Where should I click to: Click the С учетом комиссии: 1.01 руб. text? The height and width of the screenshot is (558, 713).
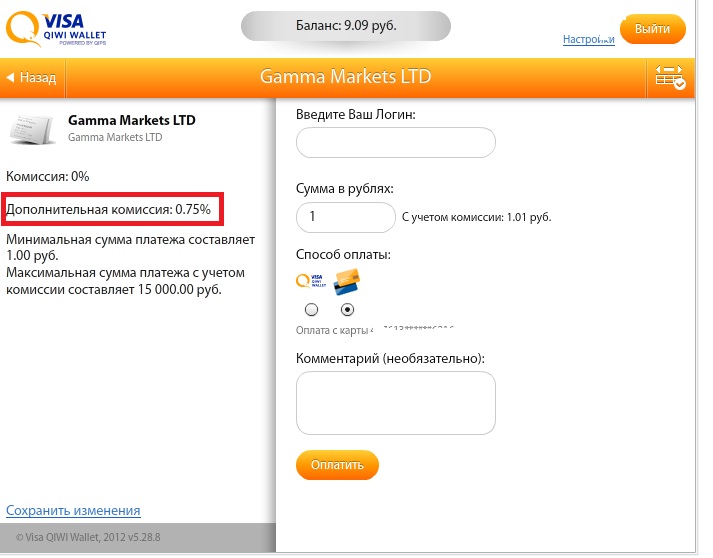pos(477,217)
